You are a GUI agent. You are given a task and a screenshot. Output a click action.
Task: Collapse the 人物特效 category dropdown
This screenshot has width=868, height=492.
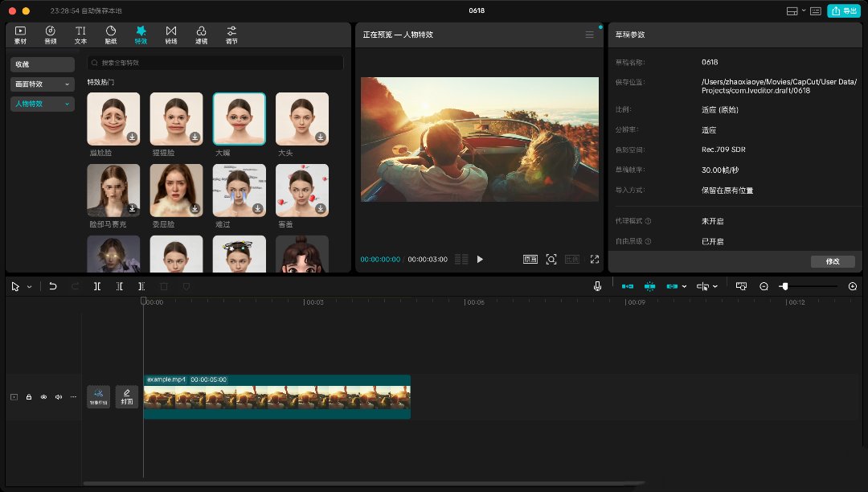click(x=67, y=104)
